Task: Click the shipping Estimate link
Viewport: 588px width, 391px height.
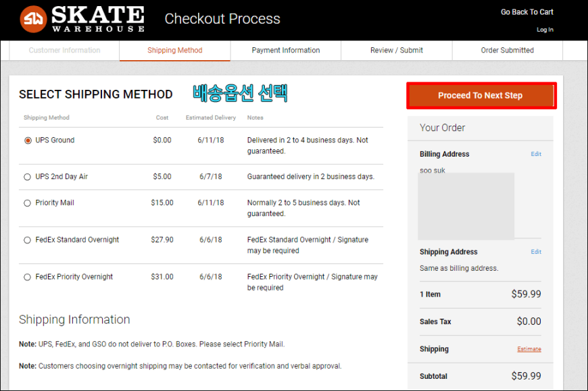Action: (529, 349)
